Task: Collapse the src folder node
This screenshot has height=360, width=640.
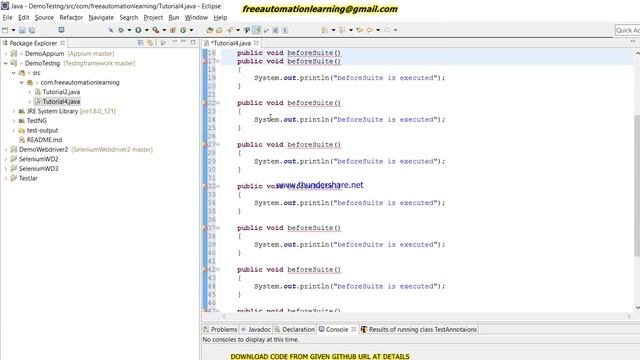Action: coord(13,73)
